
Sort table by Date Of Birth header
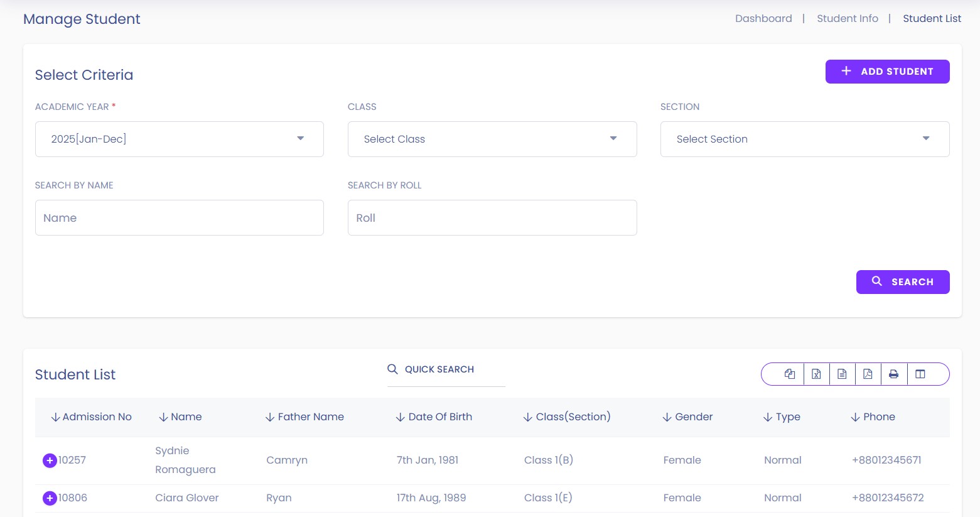click(x=439, y=417)
